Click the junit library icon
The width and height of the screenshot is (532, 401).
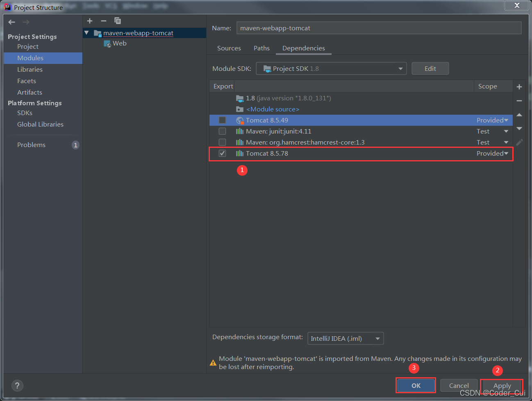click(240, 131)
